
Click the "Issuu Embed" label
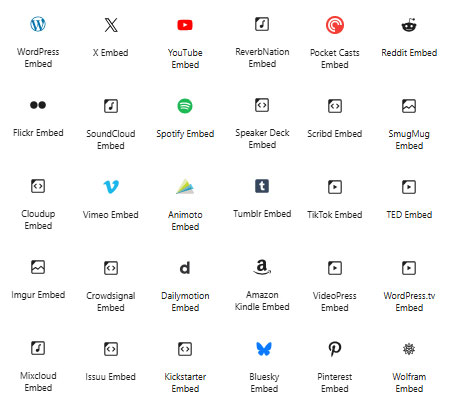coord(111,377)
